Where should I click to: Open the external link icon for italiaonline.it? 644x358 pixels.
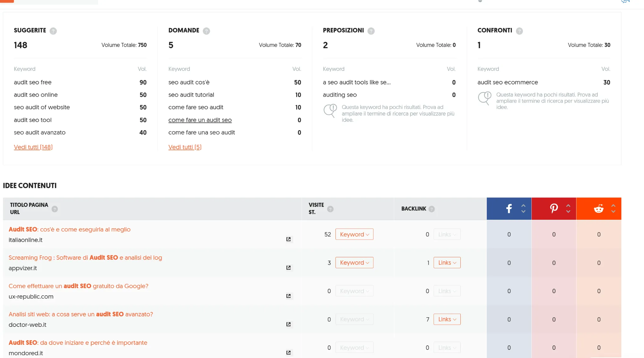[288, 239]
